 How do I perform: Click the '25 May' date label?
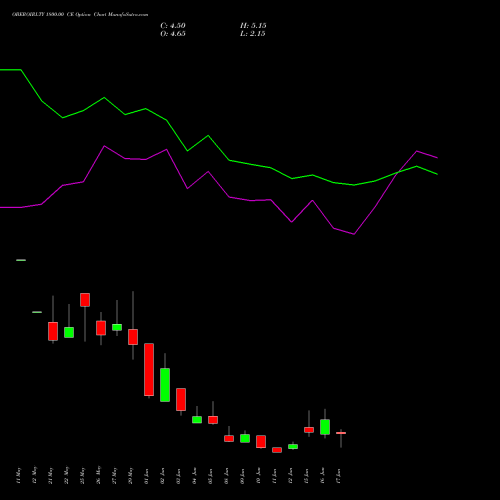[82, 475]
